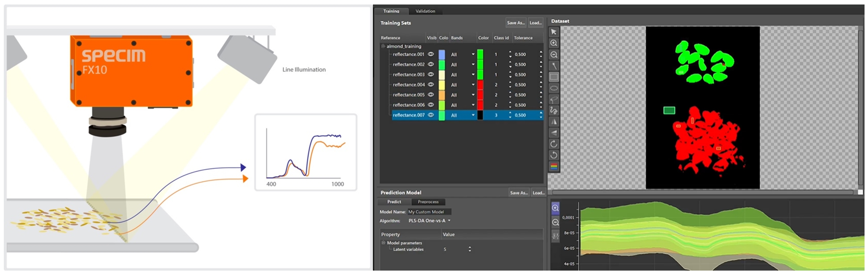Click the blue Colo swatch of reflectance.001
This screenshot has height=273, width=868.
442,55
